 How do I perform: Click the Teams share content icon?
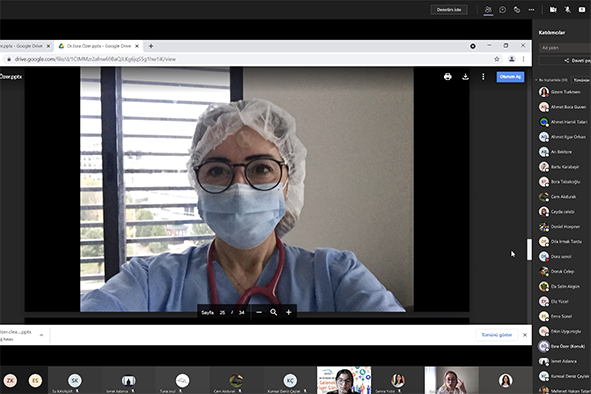582,10
